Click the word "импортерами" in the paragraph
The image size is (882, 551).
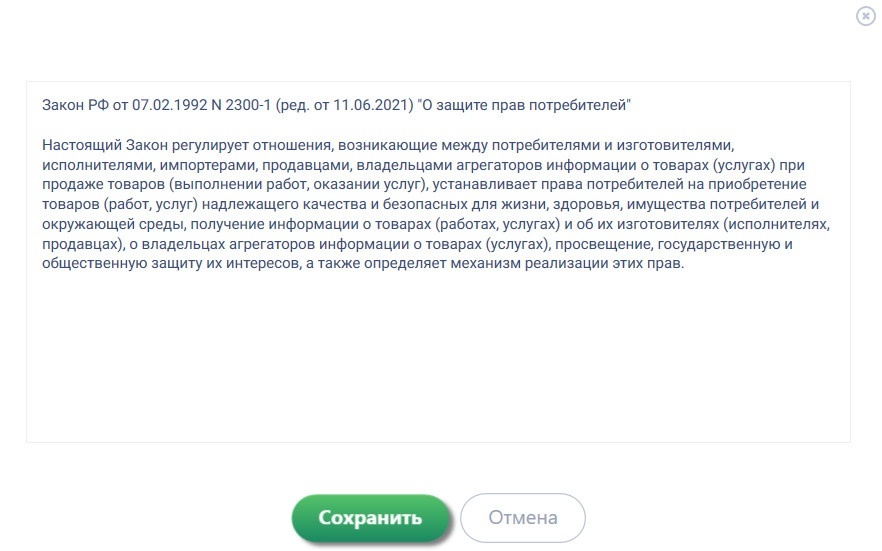click(209, 165)
